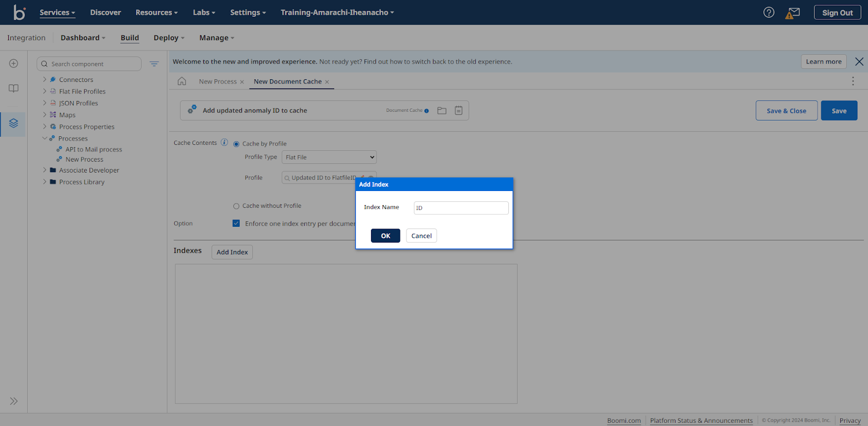The image size is (868, 426).
Task: Close the New Document Cache tab
Action: coord(327,82)
